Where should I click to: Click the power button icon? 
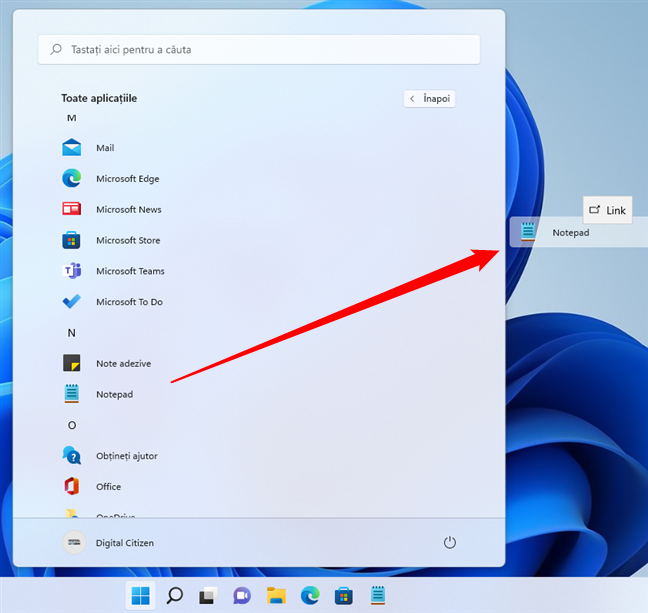tap(450, 542)
